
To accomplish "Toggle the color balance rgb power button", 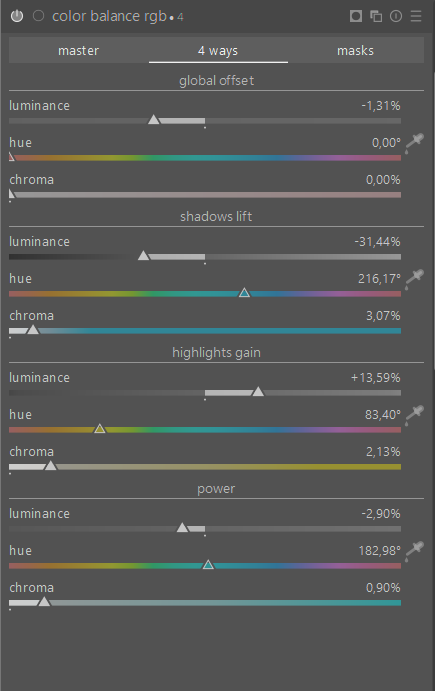I will coord(17,16).
